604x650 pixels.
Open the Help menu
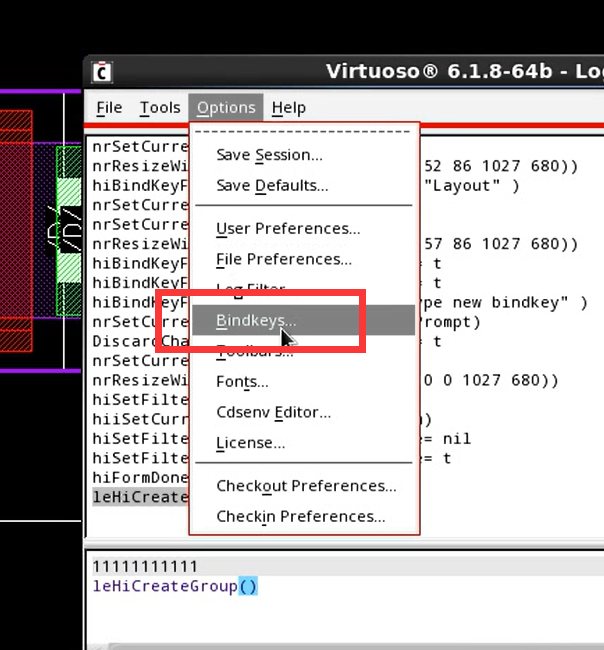289,108
